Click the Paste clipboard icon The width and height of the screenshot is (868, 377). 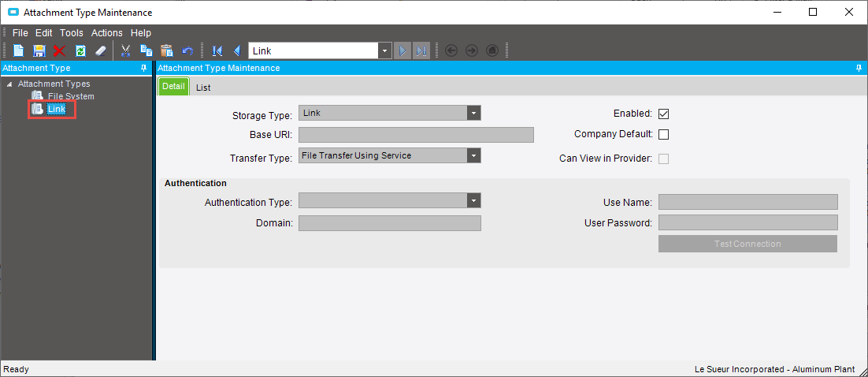click(x=167, y=51)
